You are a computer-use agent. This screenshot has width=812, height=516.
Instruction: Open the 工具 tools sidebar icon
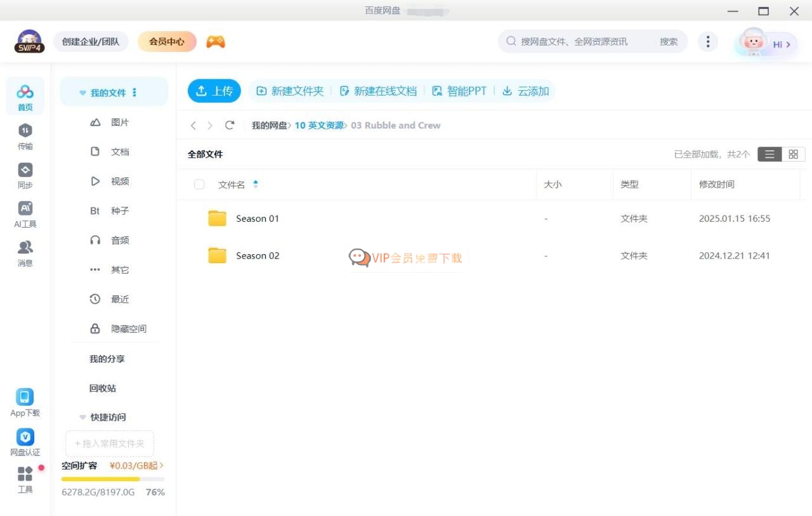click(25, 480)
